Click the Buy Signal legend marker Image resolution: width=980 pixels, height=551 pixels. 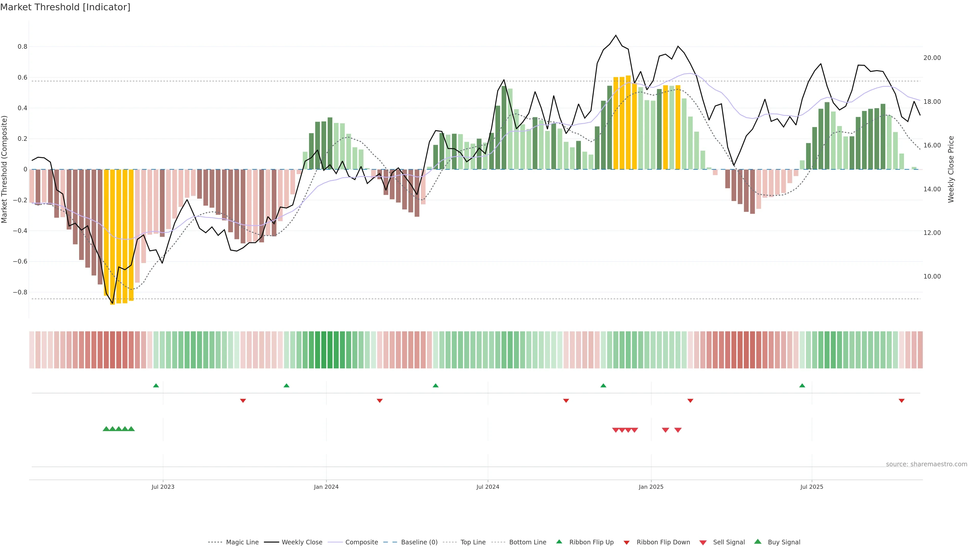pos(758,542)
